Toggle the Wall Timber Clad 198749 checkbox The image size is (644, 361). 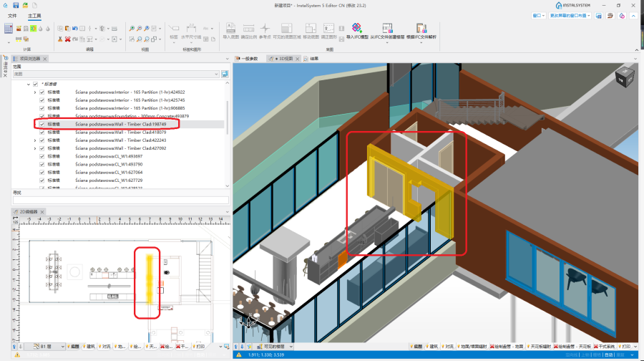[x=42, y=124]
